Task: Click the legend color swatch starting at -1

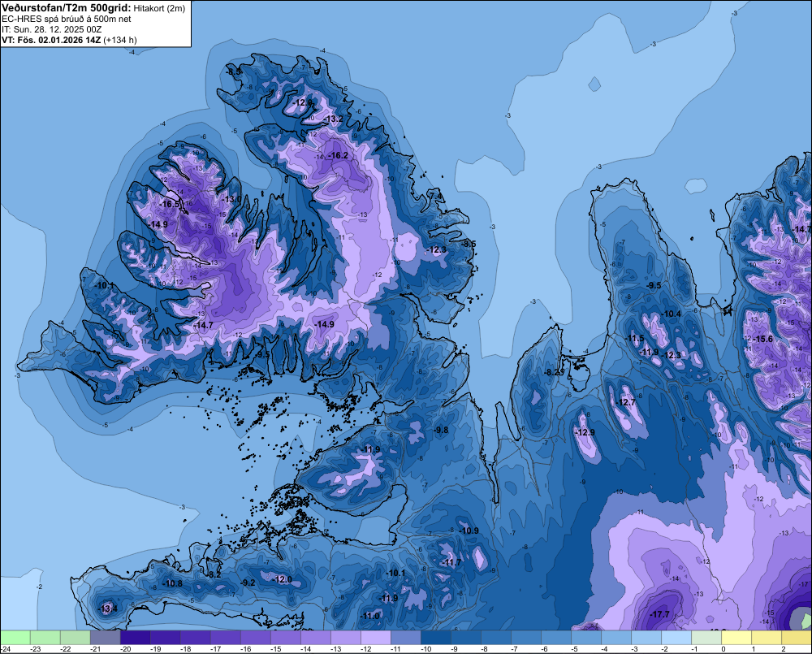Action: pyautogui.click(x=706, y=638)
